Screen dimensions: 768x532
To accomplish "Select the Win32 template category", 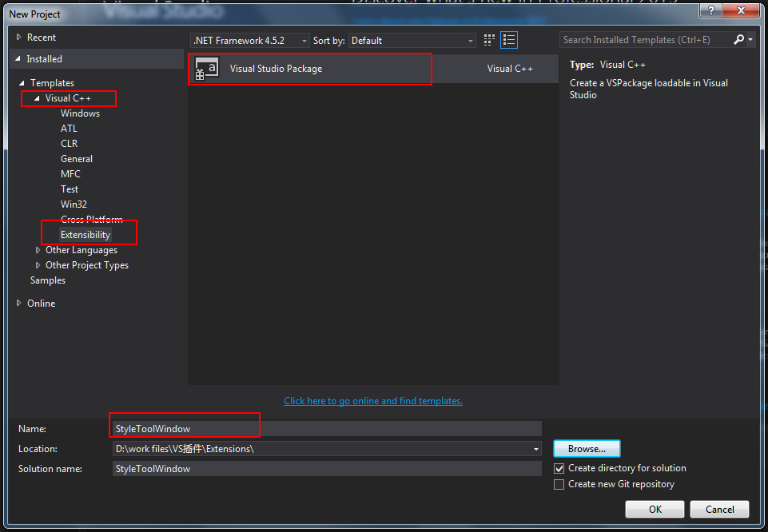I will point(74,204).
